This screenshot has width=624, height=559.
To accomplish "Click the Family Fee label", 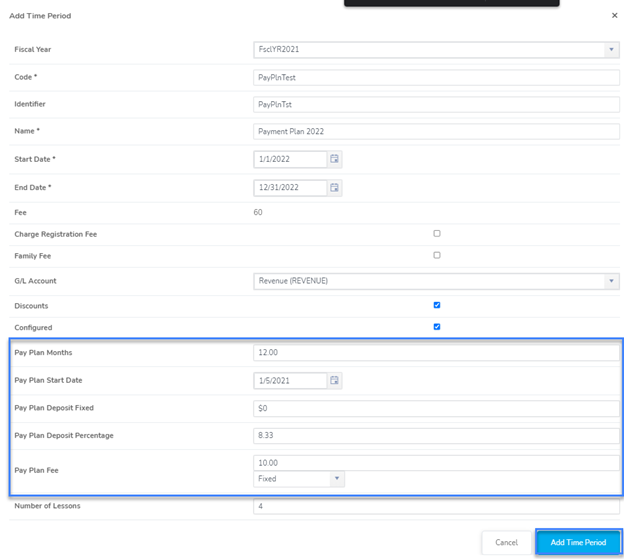I will tap(33, 256).
